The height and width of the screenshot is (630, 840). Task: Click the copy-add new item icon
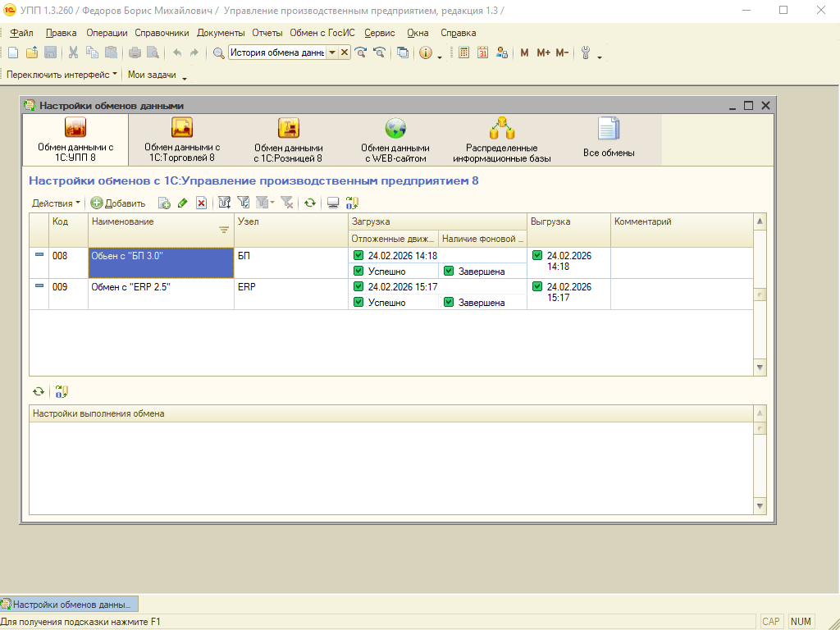pos(164,203)
